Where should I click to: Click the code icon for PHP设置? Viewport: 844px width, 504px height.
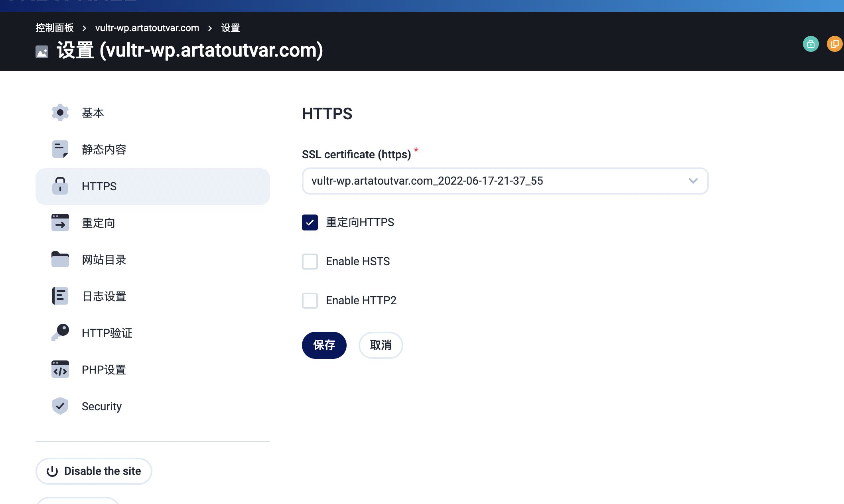[60, 369]
